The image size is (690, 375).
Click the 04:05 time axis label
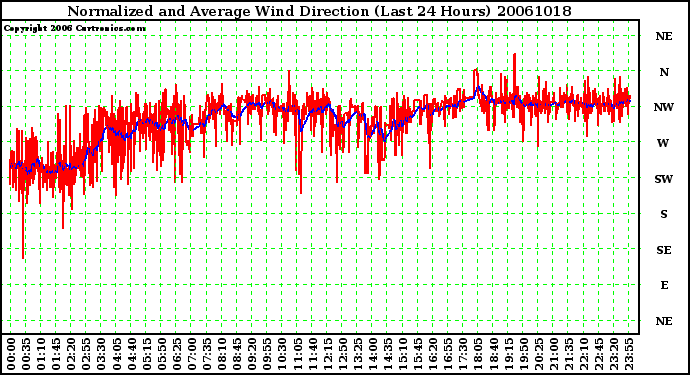[117, 354]
